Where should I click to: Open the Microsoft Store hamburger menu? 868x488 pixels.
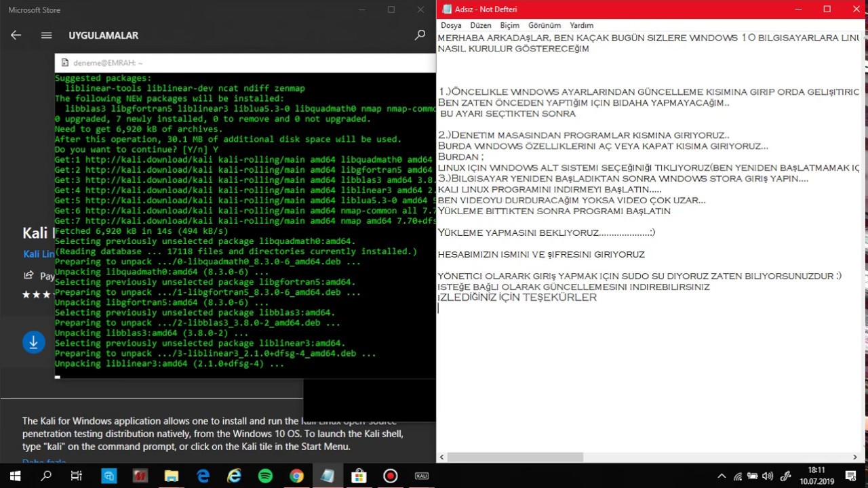[x=46, y=35]
